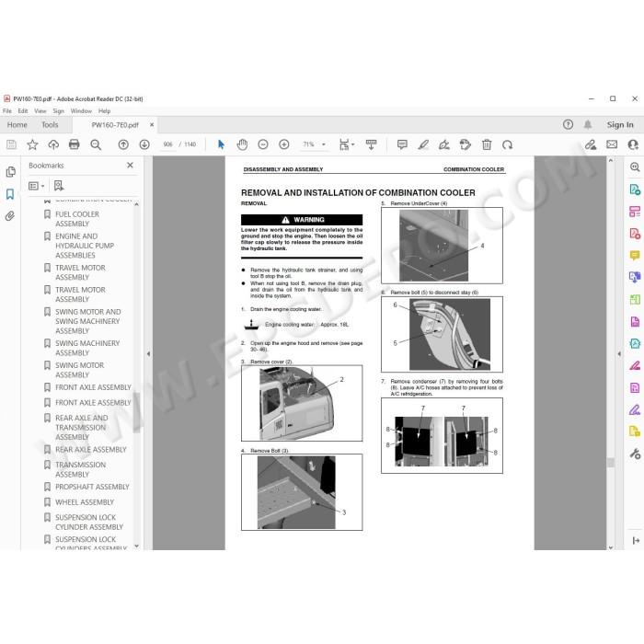The height and width of the screenshot is (644, 644).
Task: Click the stamp tool icon
Action: (x=466, y=144)
